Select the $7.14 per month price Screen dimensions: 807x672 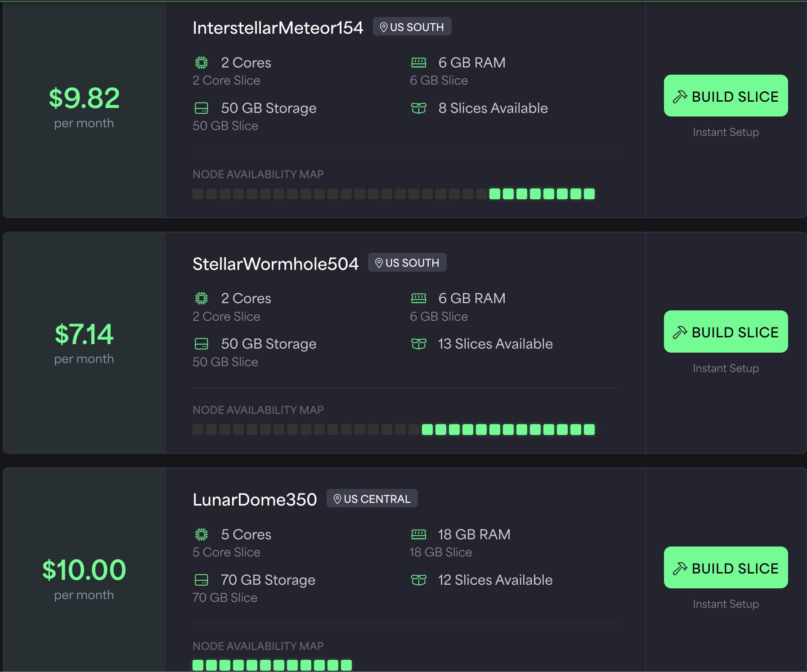tap(84, 334)
